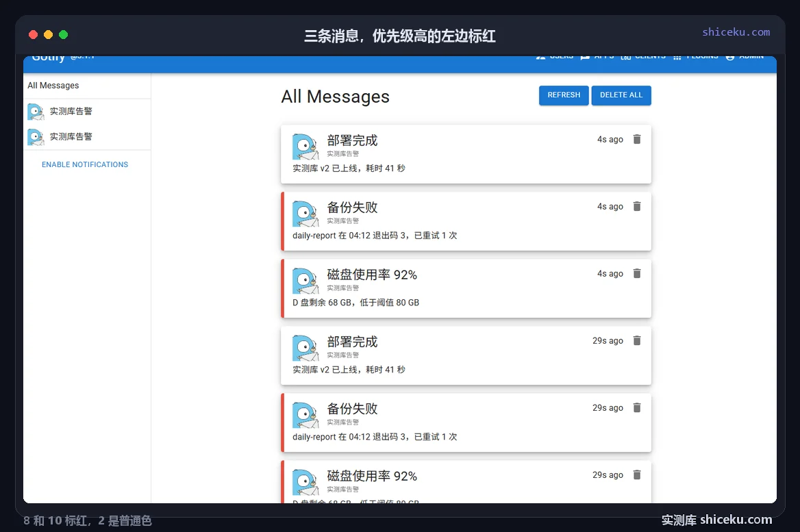This screenshot has width=800, height=532.
Task: Refresh the message list with the REFRESH button
Action: tap(564, 95)
